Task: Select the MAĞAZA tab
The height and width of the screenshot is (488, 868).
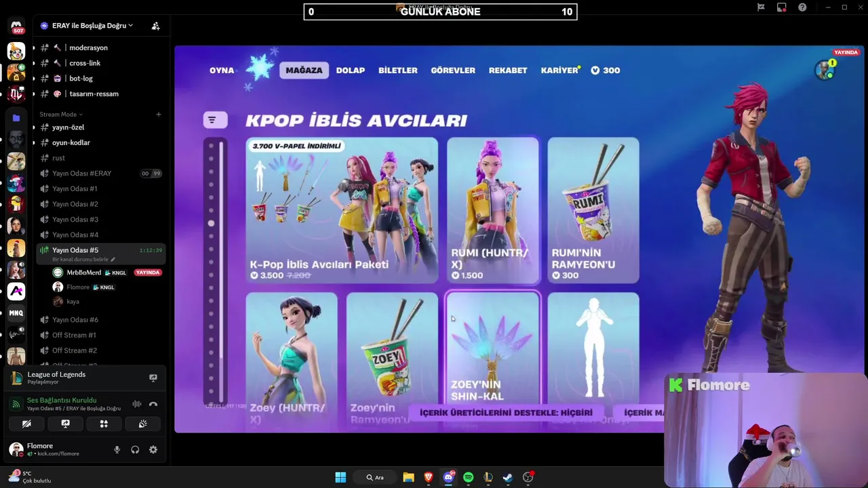Action: click(304, 70)
